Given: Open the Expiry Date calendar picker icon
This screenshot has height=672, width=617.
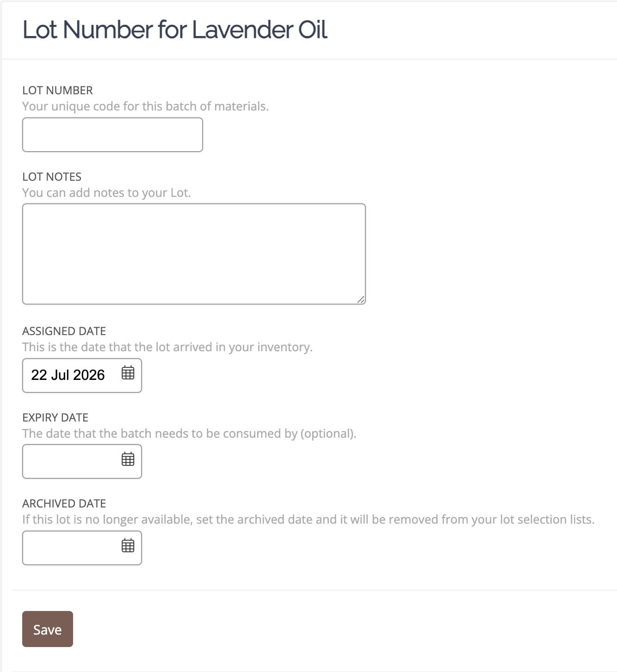Looking at the screenshot, I should coord(128,459).
